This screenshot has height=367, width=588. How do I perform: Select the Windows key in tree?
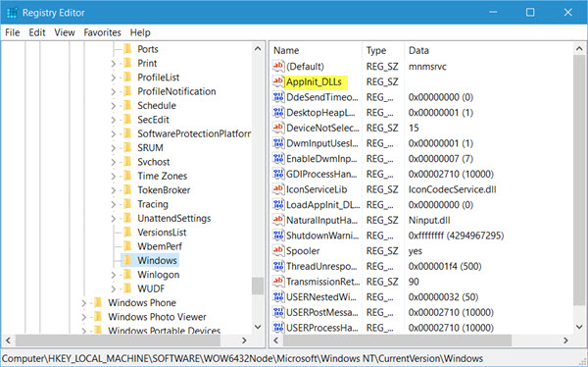pos(157,260)
